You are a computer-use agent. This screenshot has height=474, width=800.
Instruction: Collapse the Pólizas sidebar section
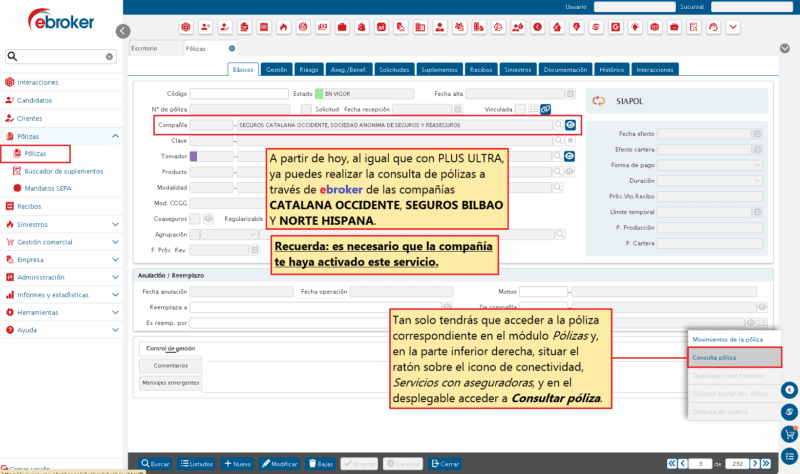pos(115,136)
